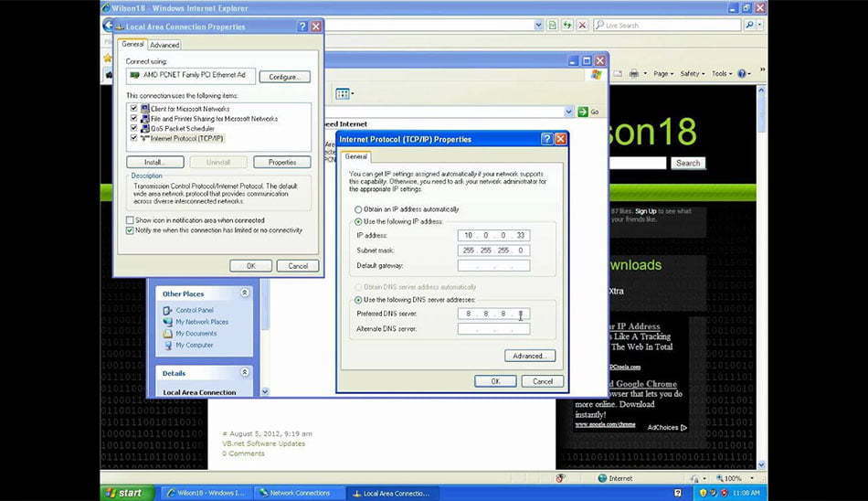Click the Subnet mask field
This screenshot has height=501, width=868.
[493, 250]
